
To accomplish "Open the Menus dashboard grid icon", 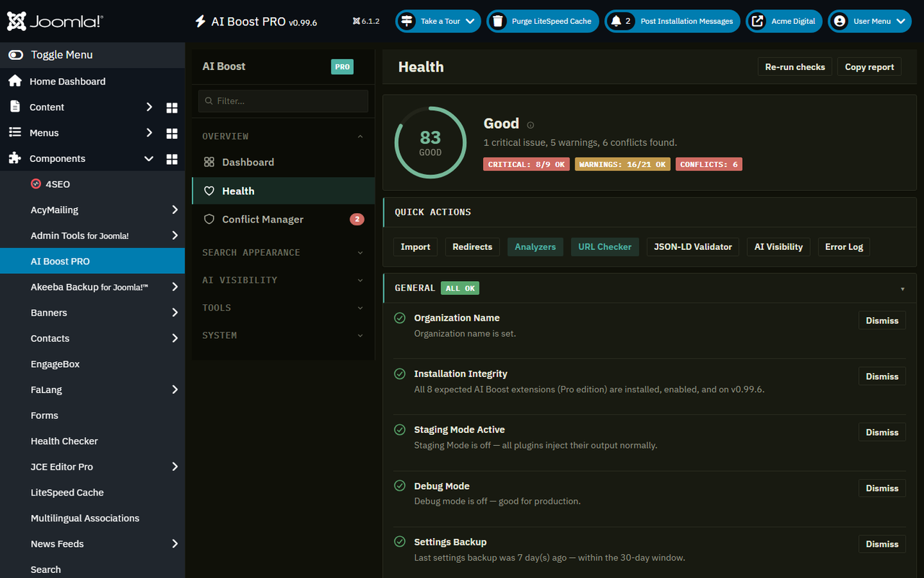I will tap(172, 133).
